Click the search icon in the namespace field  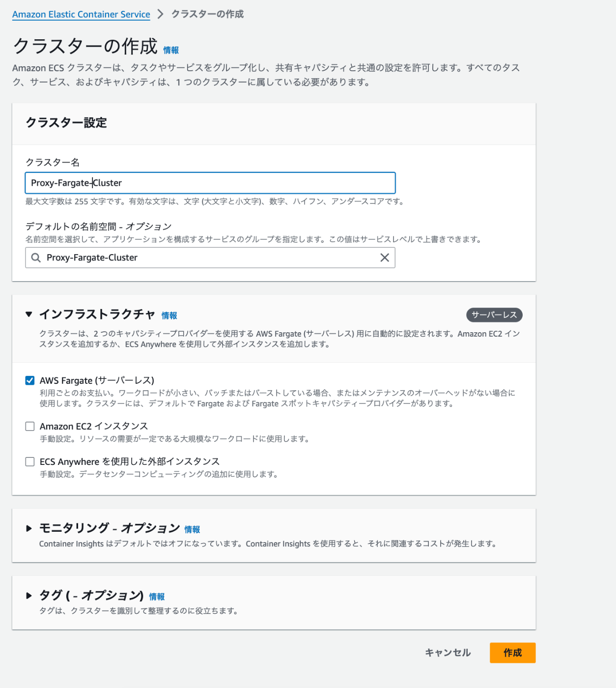[x=36, y=258]
